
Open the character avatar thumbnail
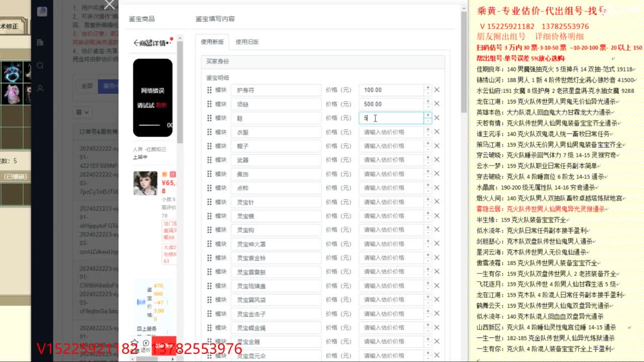pyautogui.click(x=145, y=183)
